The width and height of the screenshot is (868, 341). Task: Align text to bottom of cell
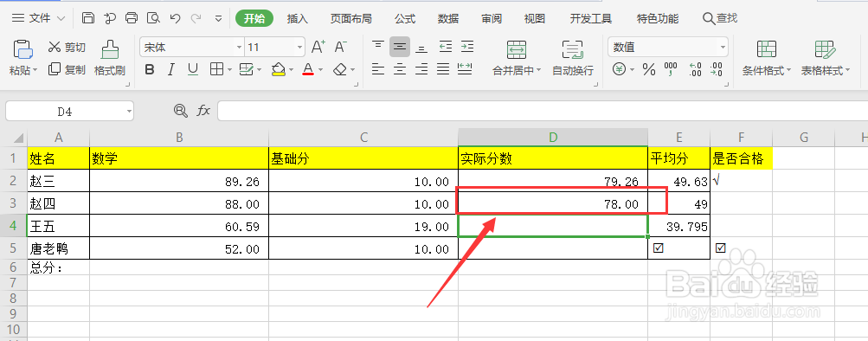click(421, 48)
